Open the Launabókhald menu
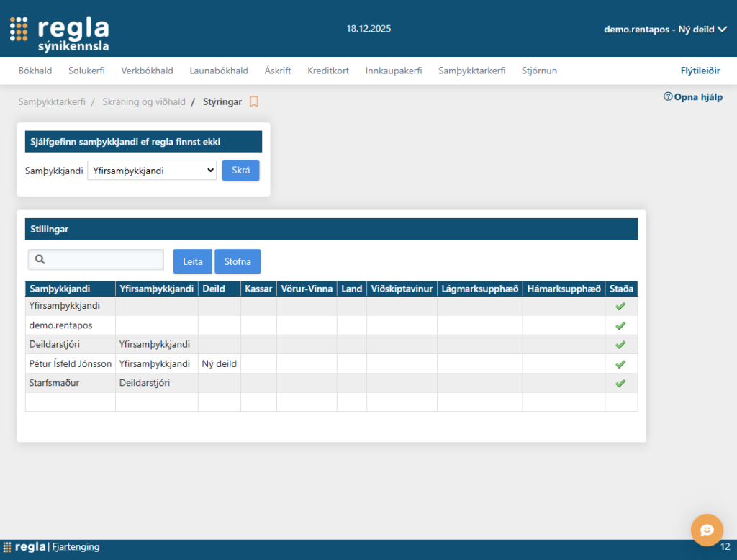 point(219,71)
